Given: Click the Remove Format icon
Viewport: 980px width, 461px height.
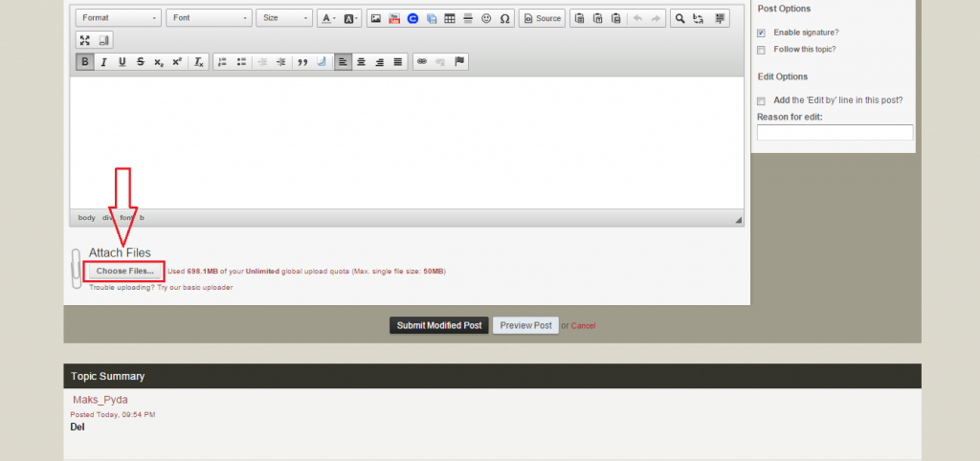Looking at the screenshot, I should click(x=199, y=61).
